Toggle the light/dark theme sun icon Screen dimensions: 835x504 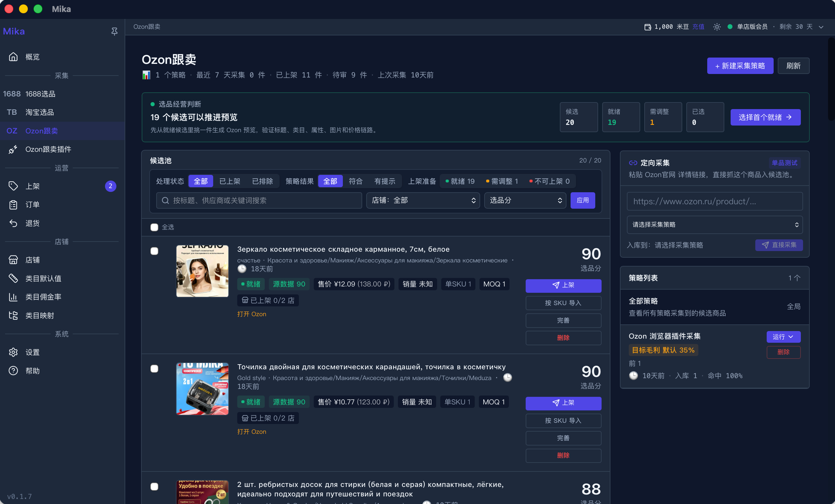pyautogui.click(x=717, y=27)
